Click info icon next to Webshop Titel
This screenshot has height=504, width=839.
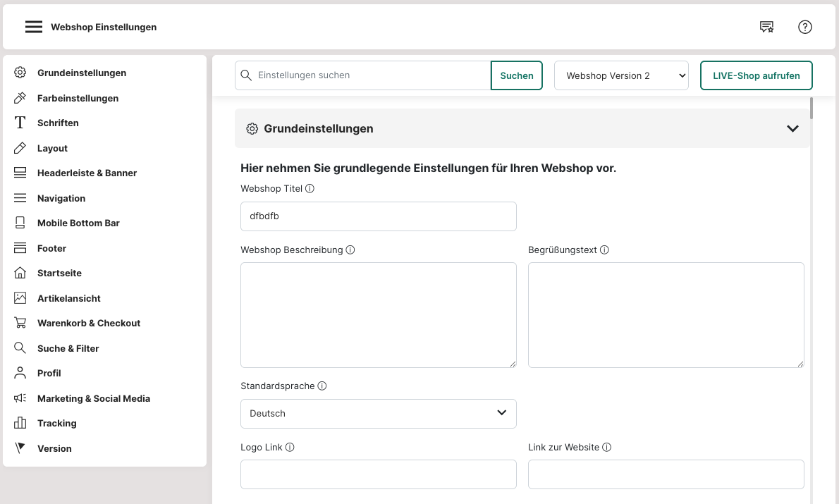(310, 189)
